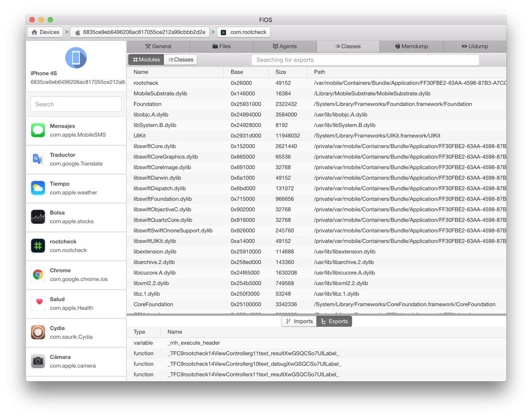This screenshot has height=418, width=532.
Task: Select the Foundation module row
Action: click(x=317, y=104)
